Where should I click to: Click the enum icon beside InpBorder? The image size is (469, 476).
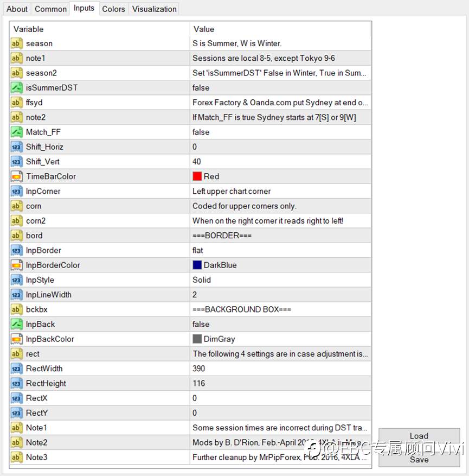point(16,250)
